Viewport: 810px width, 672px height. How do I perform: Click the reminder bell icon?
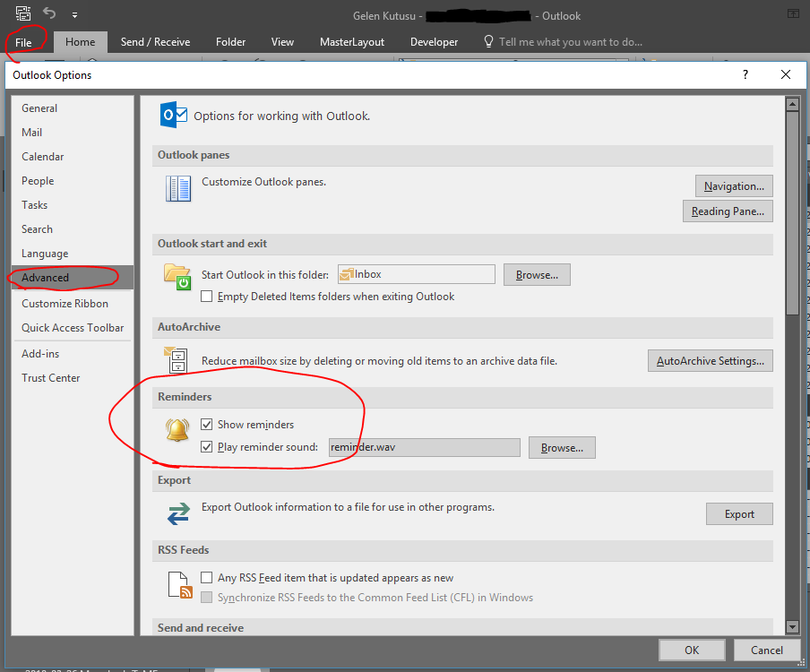click(177, 431)
